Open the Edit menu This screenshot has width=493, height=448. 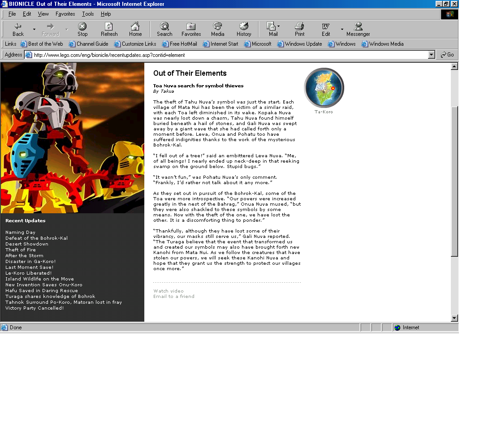pyautogui.click(x=27, y=14)
